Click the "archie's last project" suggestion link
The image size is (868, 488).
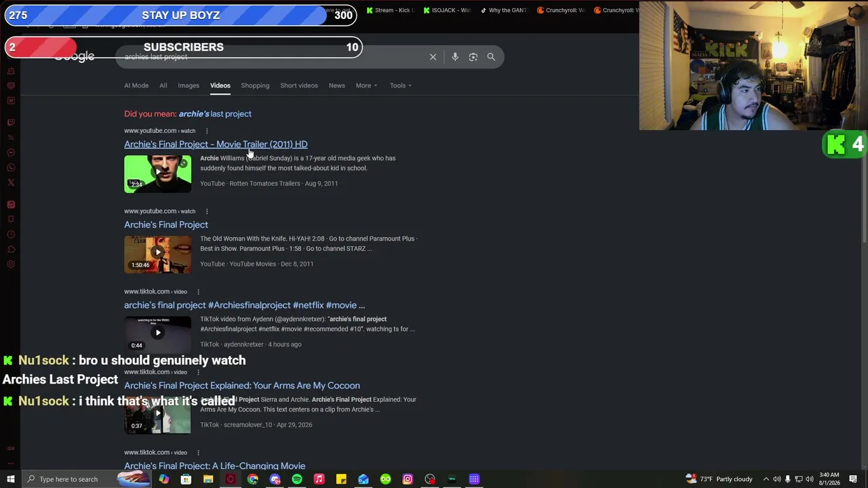coord(215,114)
